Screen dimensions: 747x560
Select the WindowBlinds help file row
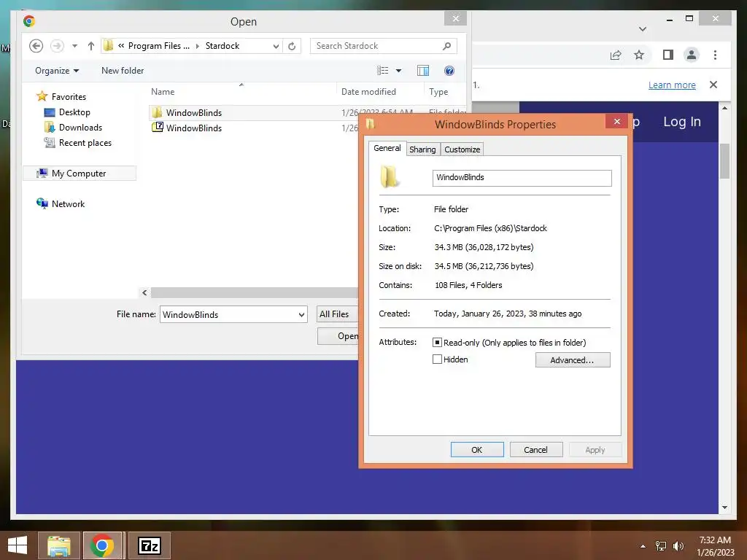click(252, 128)
